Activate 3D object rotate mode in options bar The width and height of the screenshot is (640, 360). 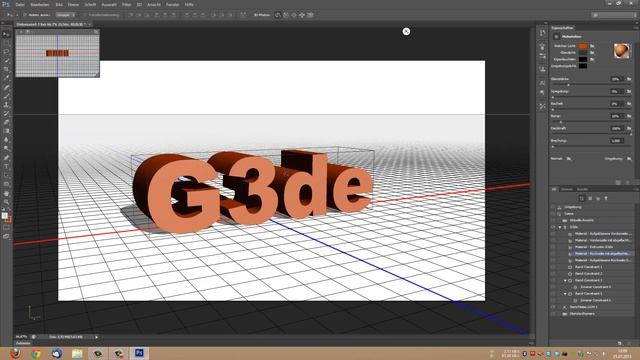tap(278, 15)
